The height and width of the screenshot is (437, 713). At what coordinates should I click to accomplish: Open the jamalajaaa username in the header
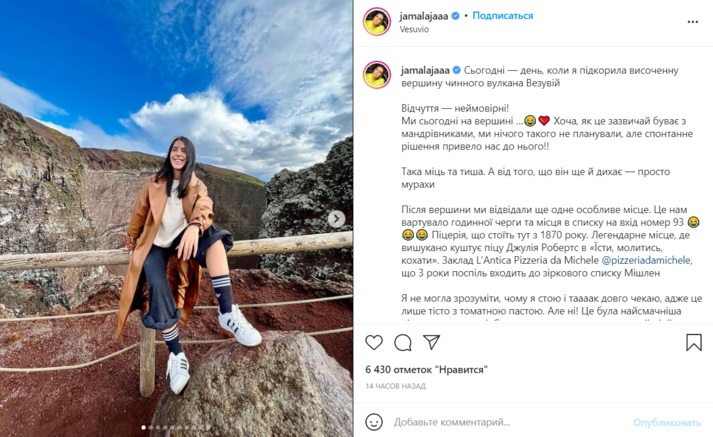point(424,16)
